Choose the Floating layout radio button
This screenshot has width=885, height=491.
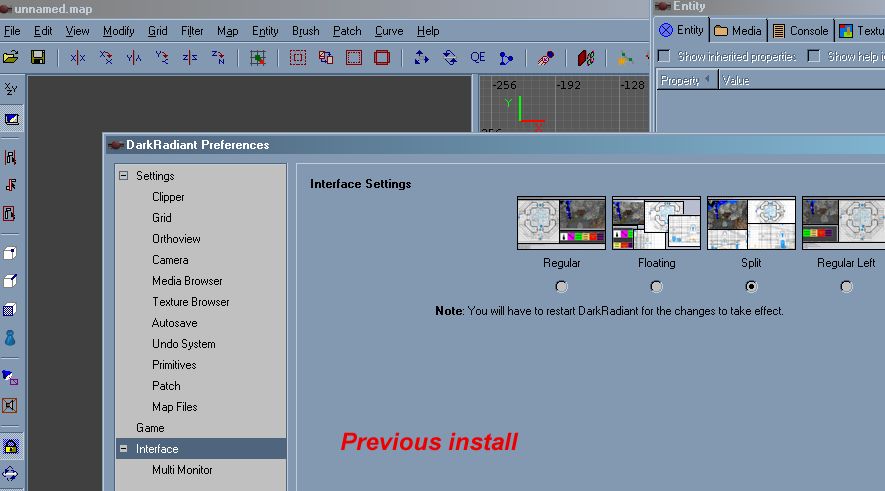tap(656, 287)
